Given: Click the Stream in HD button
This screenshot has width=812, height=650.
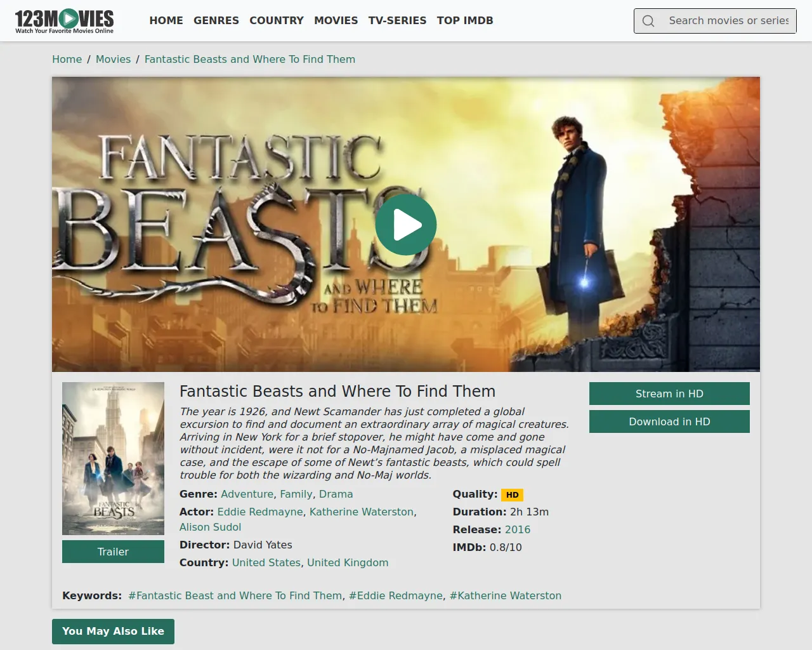Looking at the screenshot, I should pos(669,394).
